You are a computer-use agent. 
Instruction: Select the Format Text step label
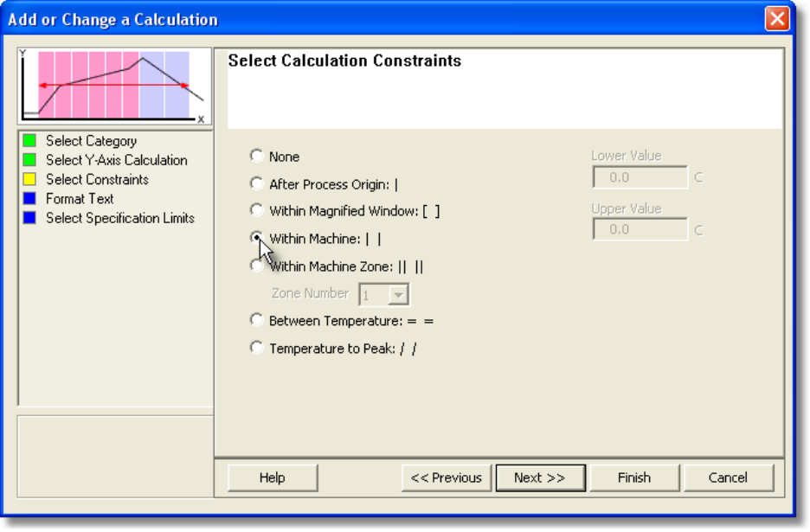tap(80, 199)
